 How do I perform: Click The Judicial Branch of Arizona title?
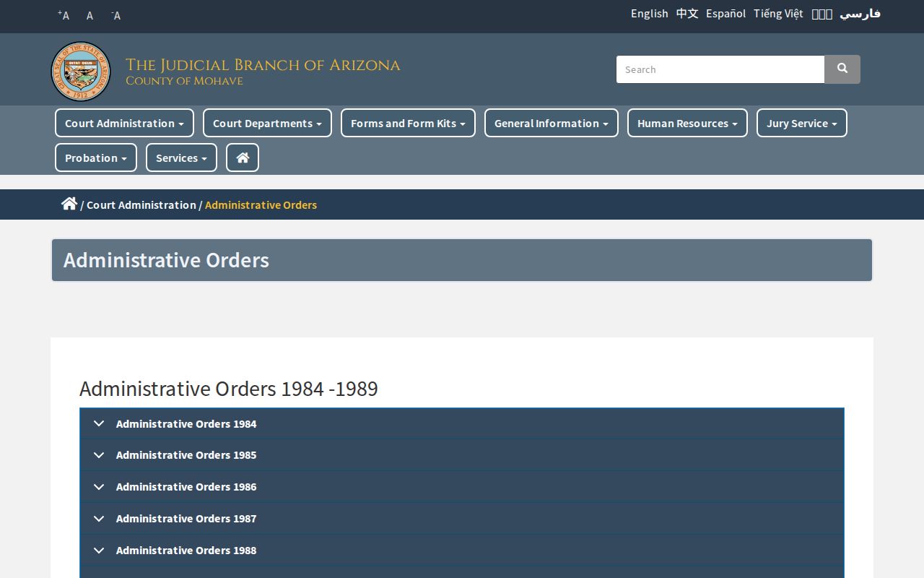[263, 65]
